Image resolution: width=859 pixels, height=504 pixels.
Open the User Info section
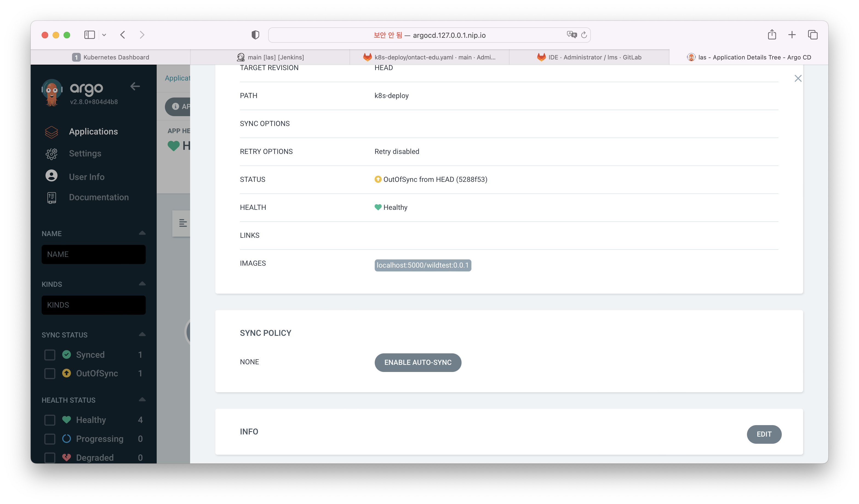click(x=86, y=176)
